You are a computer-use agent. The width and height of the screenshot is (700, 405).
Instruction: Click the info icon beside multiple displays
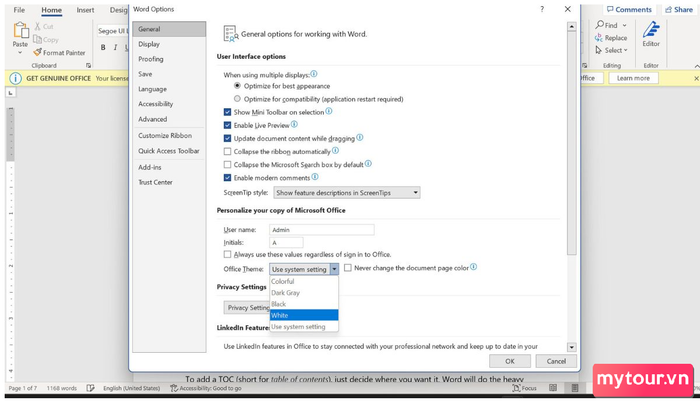(314, 74)
